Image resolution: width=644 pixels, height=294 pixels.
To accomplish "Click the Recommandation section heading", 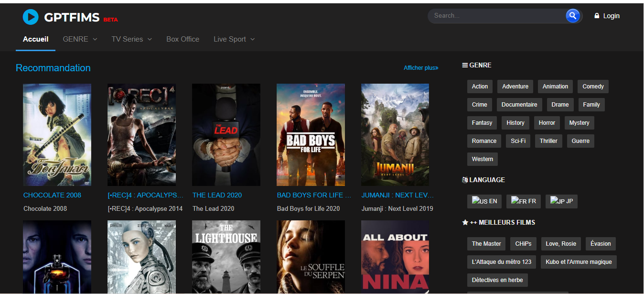I will (x=53, y=68).
